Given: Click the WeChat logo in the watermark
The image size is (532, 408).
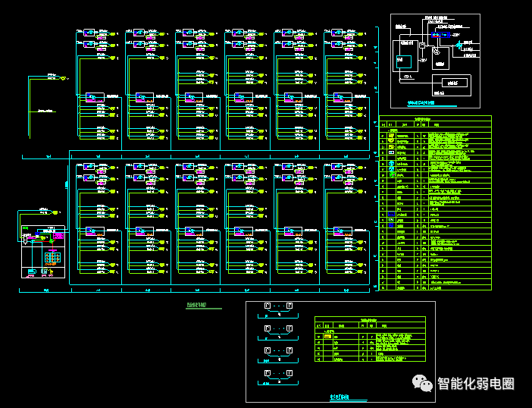Looking at the screenshot, I should coord(422,383).
